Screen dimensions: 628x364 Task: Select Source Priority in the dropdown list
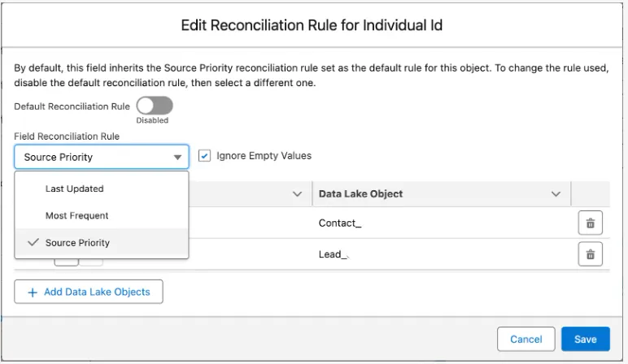(x=78, y=243)
